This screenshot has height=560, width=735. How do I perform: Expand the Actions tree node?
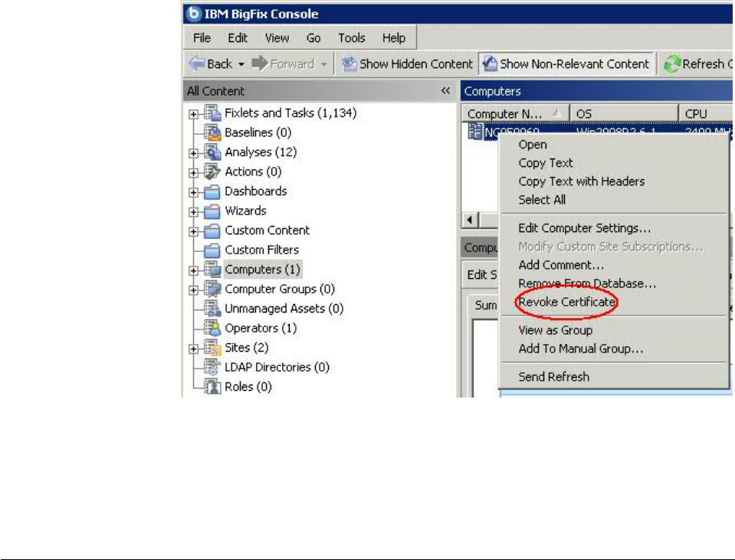[x=193, y=173]
